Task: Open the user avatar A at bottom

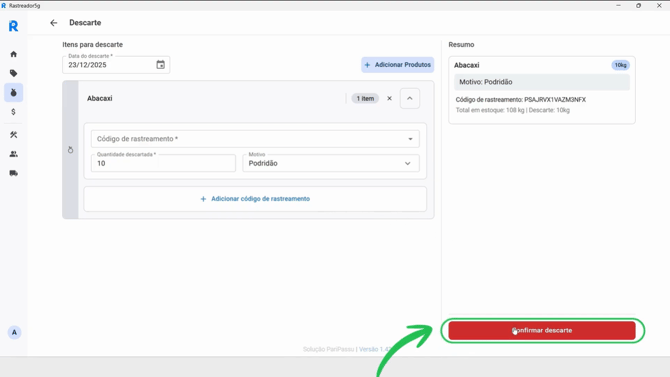Action: click(14, 333)
